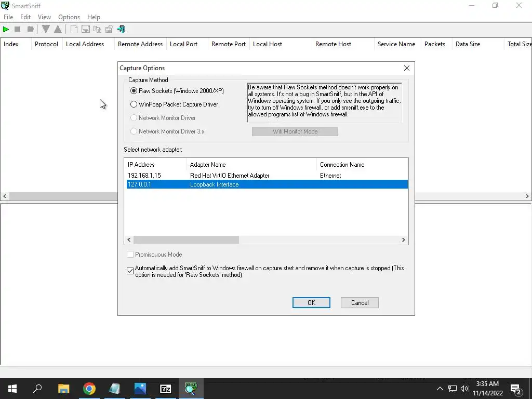532x399 pixels.
Task: Open the notification center icon
Action: [516, 389]
